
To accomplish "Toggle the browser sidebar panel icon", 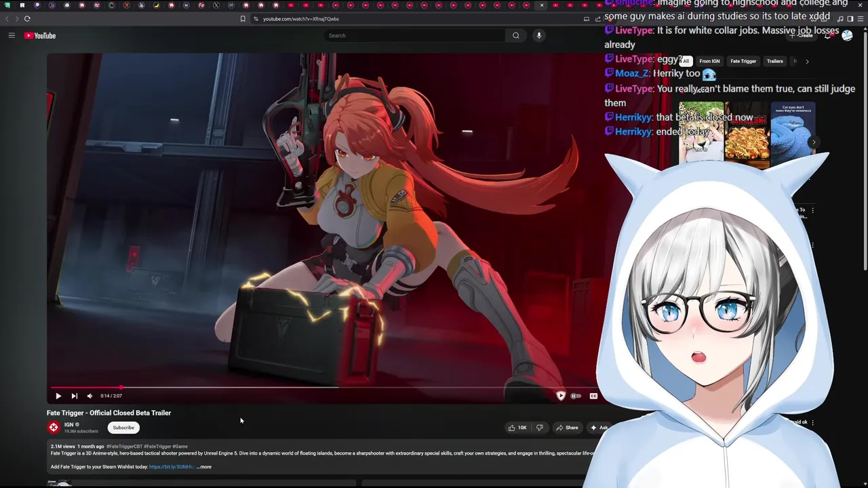I will (850, 18).
